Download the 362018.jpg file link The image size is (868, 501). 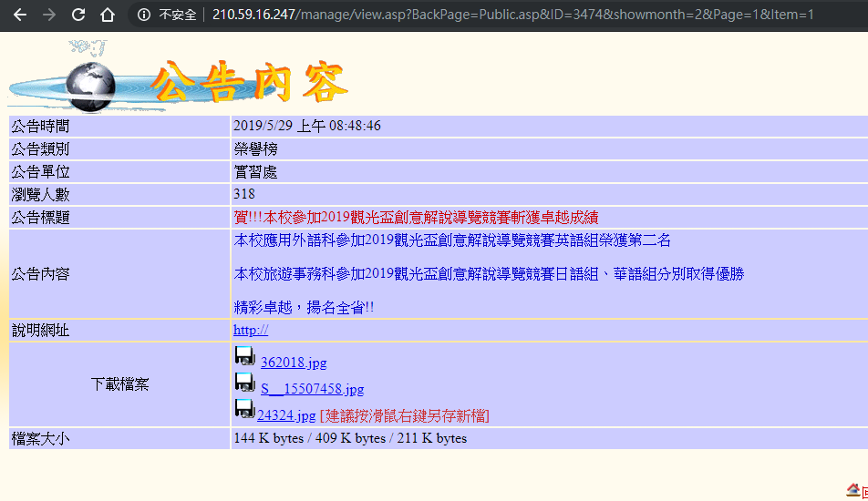click(x=294, y=363)
